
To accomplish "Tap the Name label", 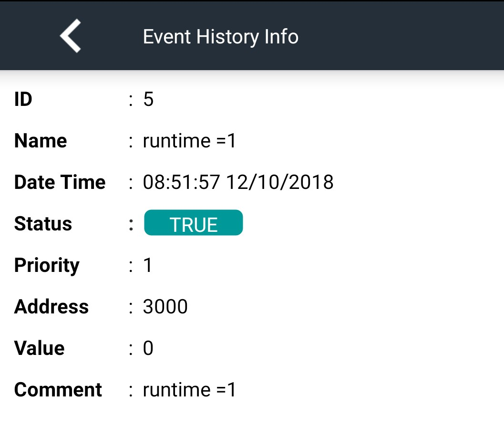I will 41,141.
